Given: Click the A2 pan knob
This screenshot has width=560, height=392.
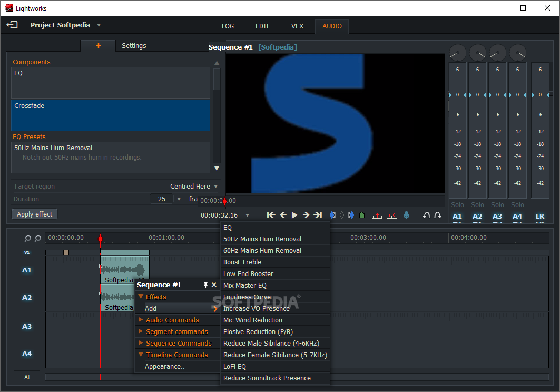Looking at the screenshot, I should (477, 53).
